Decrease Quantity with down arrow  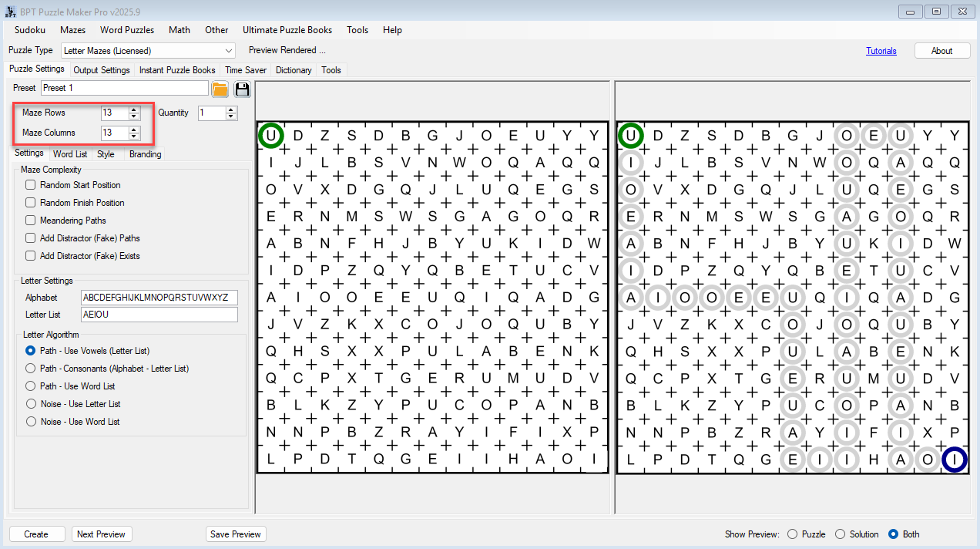pyautogui.click(x=231, y=116)
